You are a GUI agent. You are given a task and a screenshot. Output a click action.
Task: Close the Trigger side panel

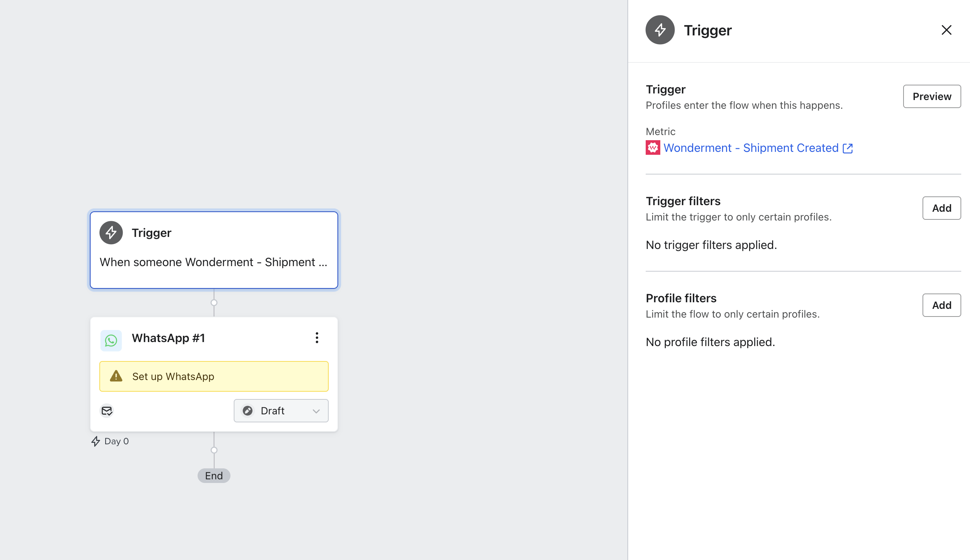[946, 30]
